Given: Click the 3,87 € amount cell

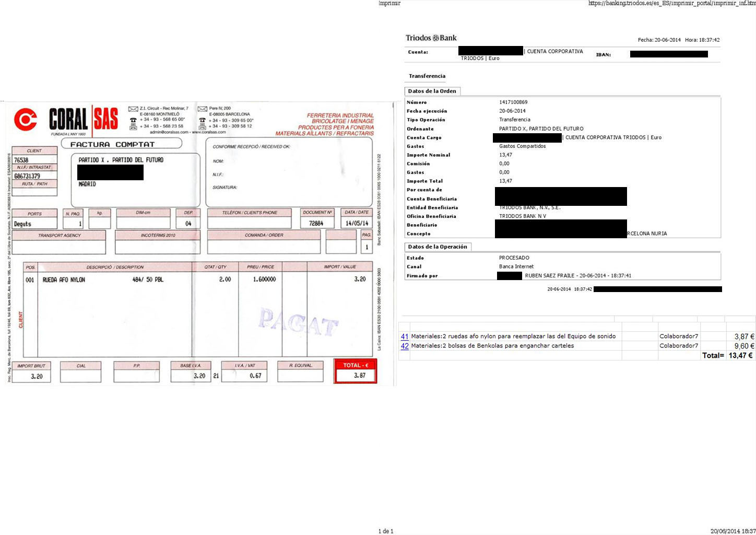Looking at the screenshot, I should [744, 337].
